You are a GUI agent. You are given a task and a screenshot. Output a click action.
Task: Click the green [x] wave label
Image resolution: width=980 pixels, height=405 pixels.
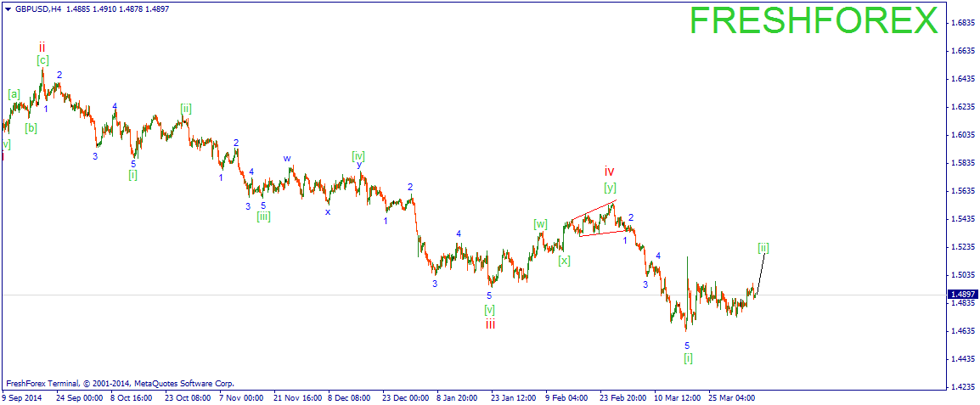pyautogui.click(x=565, y=261)
